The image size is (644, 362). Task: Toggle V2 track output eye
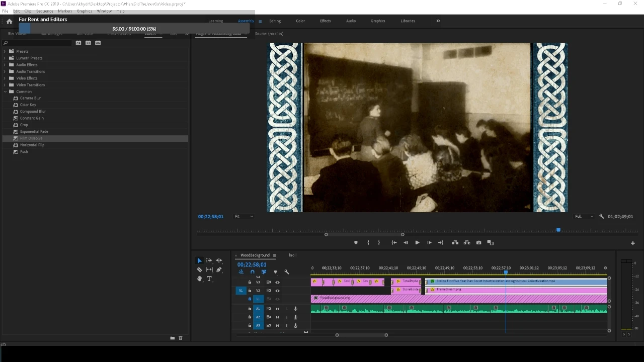click(x=277, y=291)
